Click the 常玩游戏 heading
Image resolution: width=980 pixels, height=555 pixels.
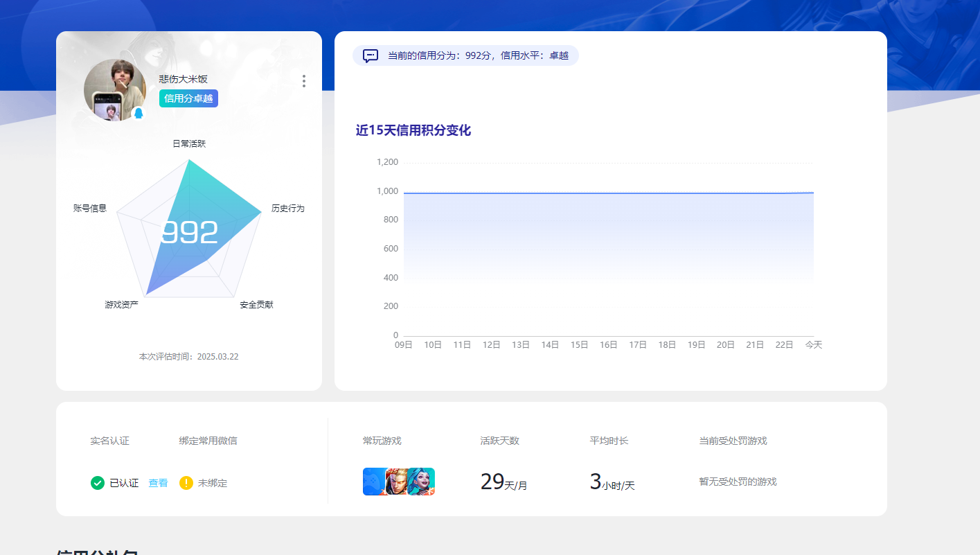(x=382, y=441)
